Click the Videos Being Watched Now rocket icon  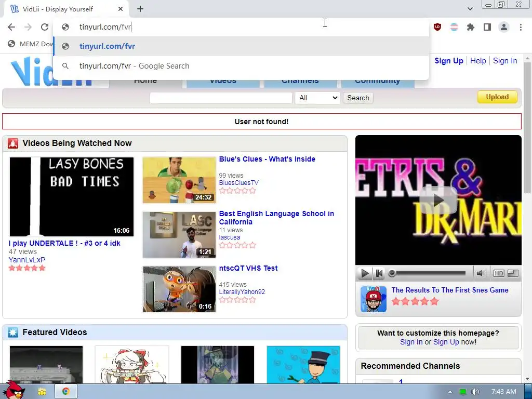point(13,143)
